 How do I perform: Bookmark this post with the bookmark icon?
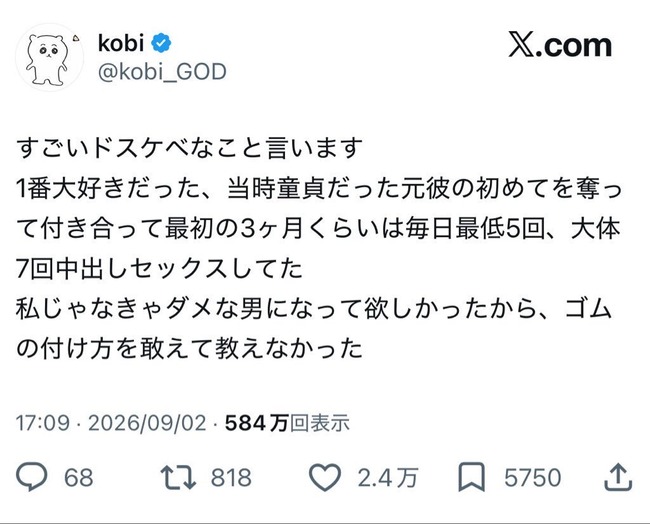pos(471,477)
